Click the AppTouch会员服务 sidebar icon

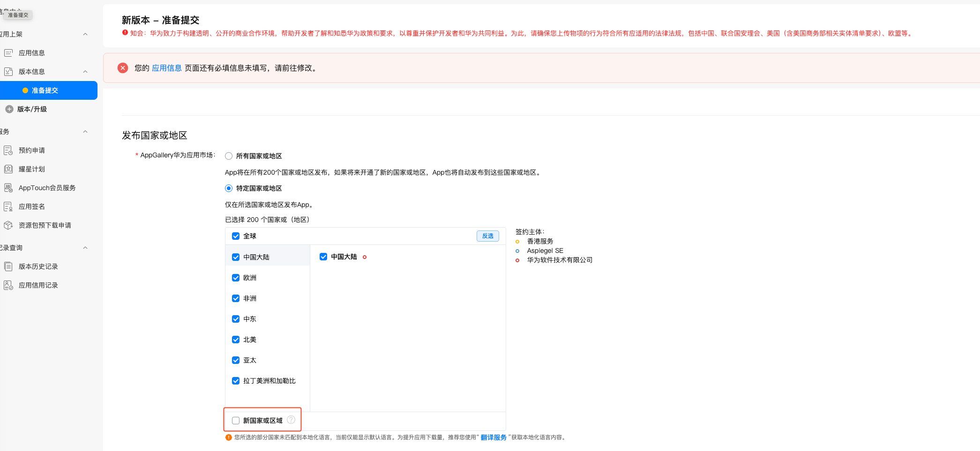(x=8, y=188)
